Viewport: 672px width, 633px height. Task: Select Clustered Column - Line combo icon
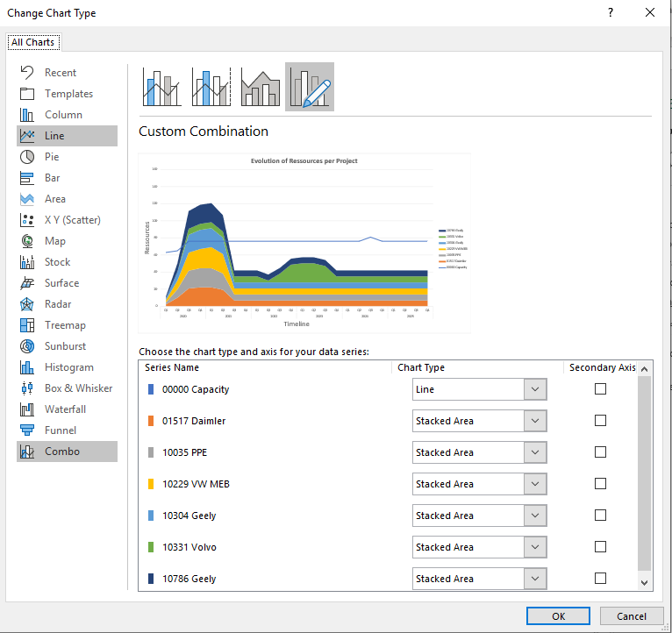162,87
